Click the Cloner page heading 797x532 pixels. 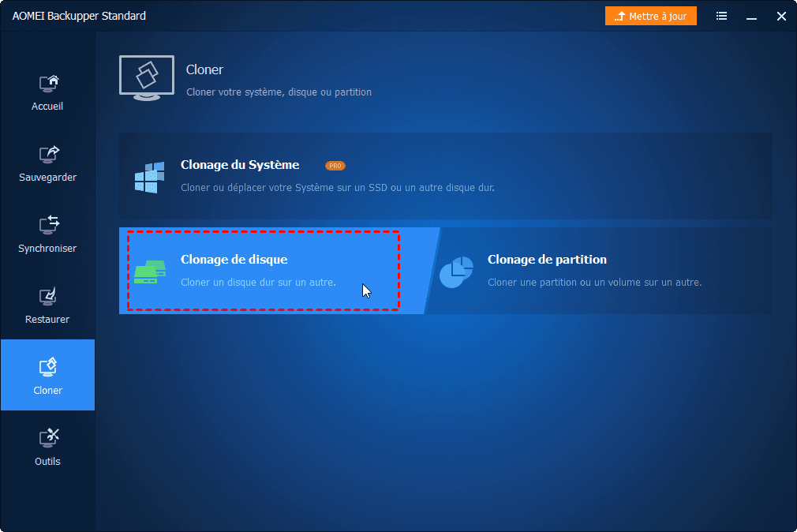tap(204, 69)
